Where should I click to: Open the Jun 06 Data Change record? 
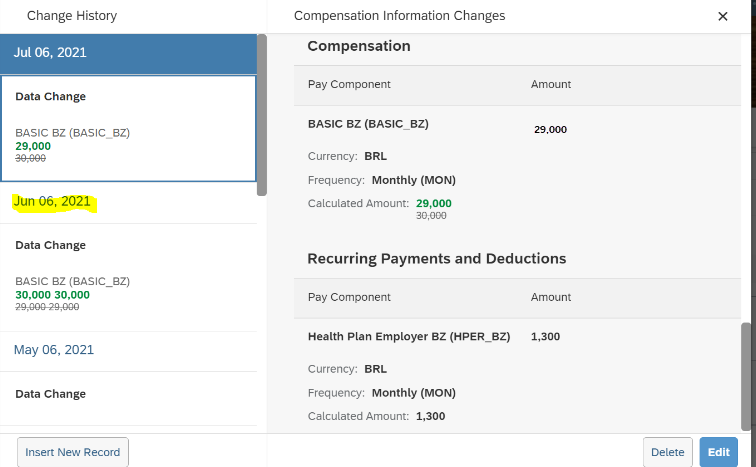pos(128,278)
